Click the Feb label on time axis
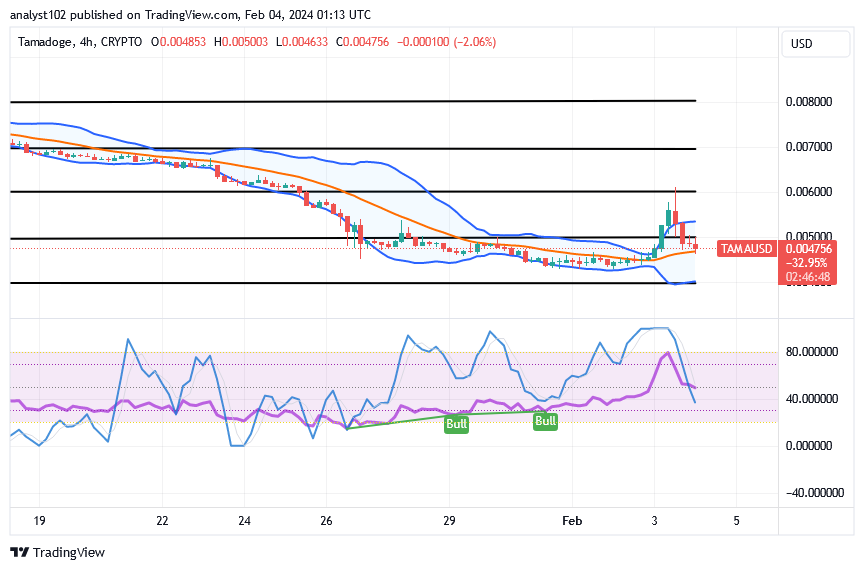Image resolution: width=864 pixels, height=570 pixels. point(572,521)
